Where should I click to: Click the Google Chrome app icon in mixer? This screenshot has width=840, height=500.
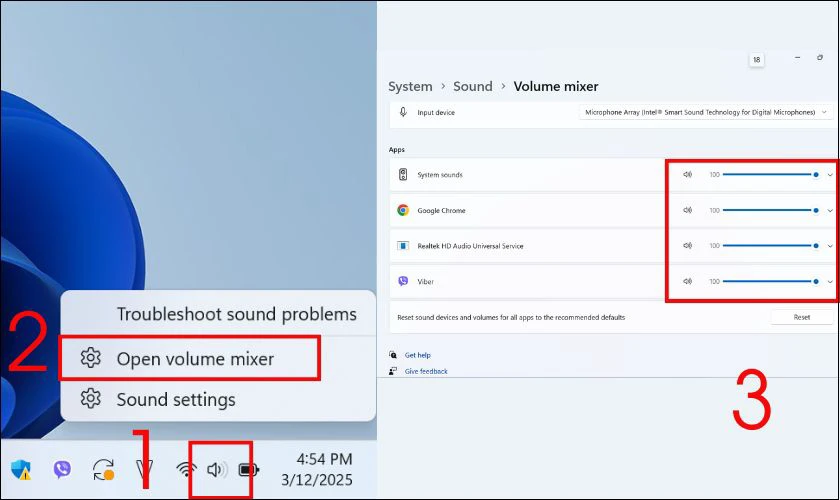coord(403,210)
